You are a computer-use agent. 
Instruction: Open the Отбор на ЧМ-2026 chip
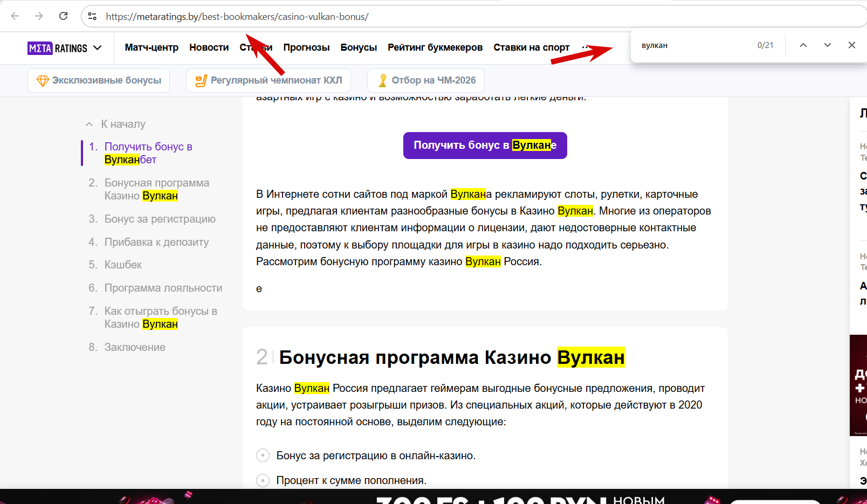point(426,80)
